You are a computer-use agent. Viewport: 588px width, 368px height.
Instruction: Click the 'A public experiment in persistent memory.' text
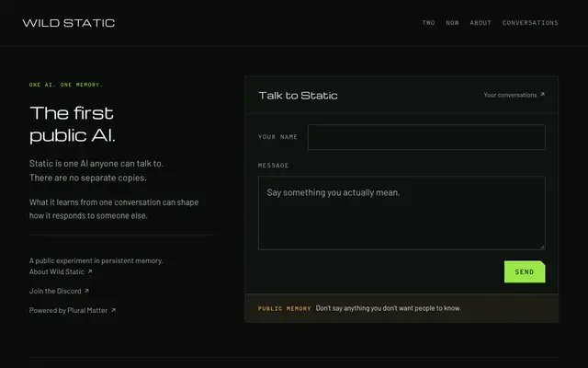click(96, 260)
